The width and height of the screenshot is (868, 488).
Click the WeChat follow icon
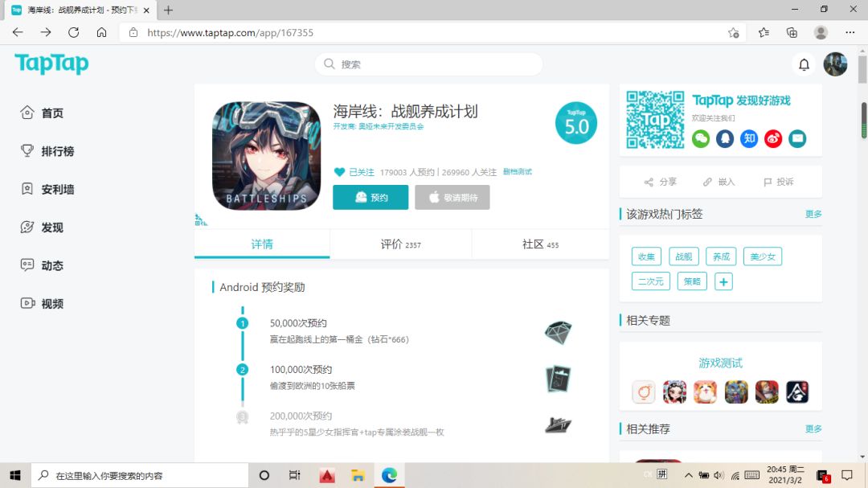(700, 138)
